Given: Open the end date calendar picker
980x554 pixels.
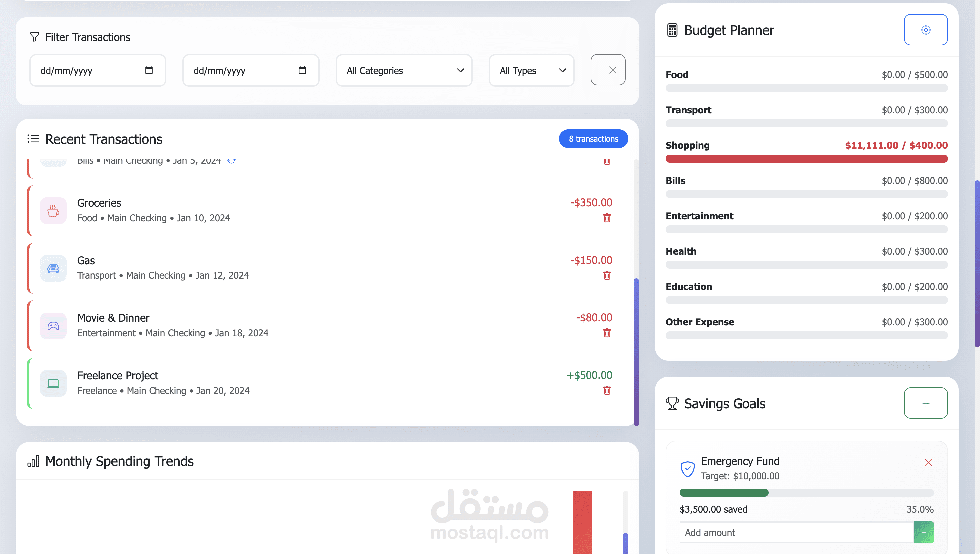Looking at the screenshot, I should [x=302, y=70].
